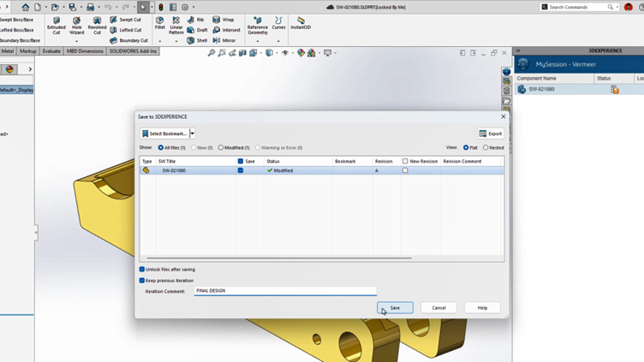Image resolution: width=644 pixels, height=362 pixels.
Task: Open the Search Commands dropdown arrow
Action: click(x=617, y=7)
